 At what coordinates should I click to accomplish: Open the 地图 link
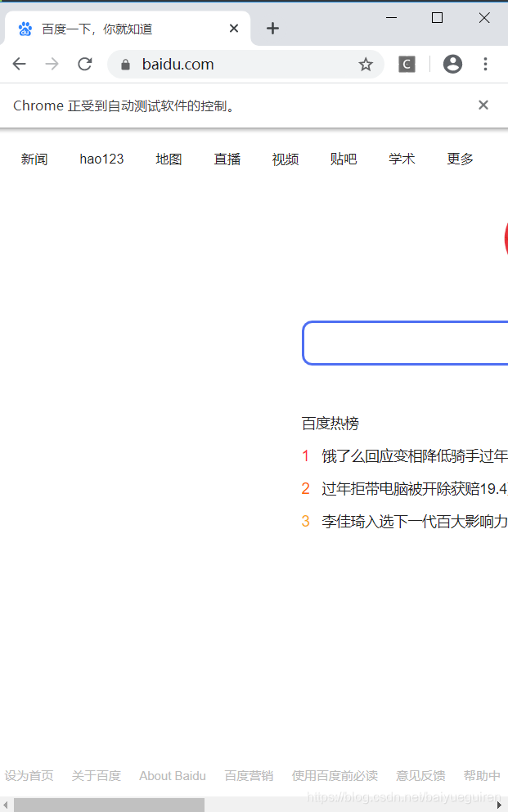[169, 159]
